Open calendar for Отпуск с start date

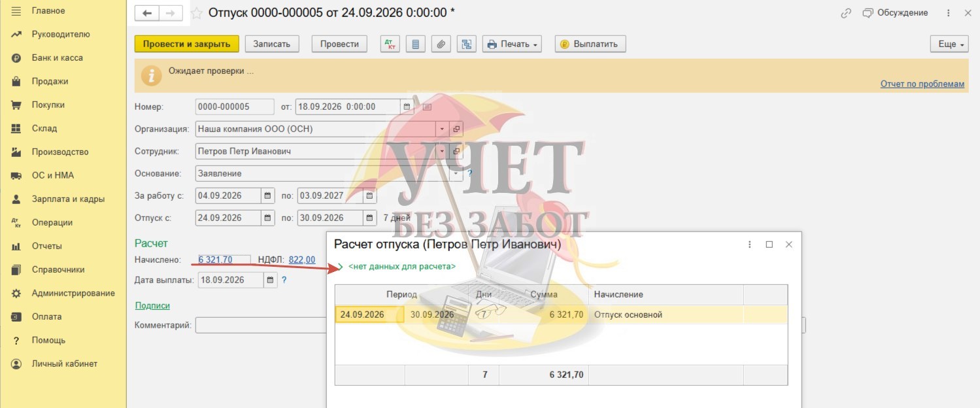coord(268,218)
